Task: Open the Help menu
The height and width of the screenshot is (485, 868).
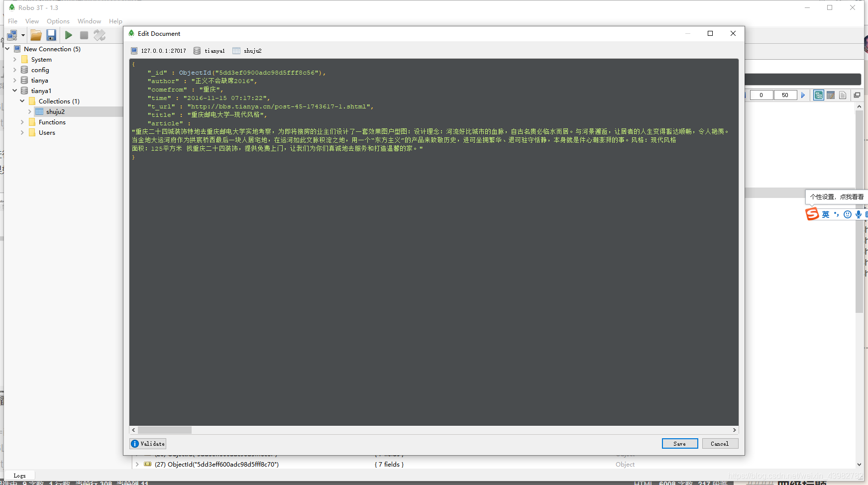Action: pos(115,21)
